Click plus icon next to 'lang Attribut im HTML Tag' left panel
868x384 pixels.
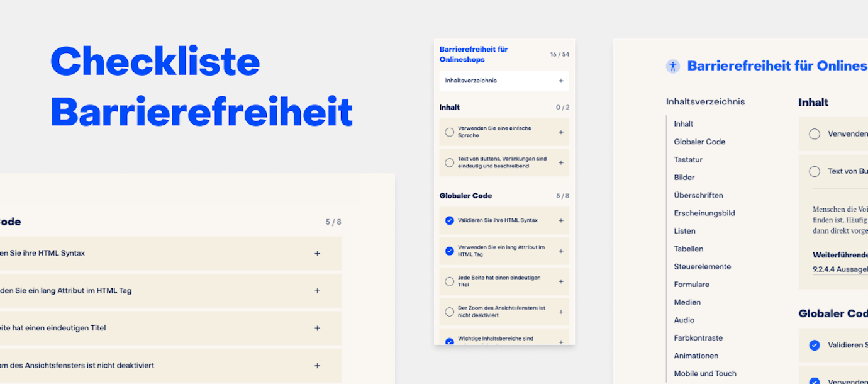coord(317,291)
